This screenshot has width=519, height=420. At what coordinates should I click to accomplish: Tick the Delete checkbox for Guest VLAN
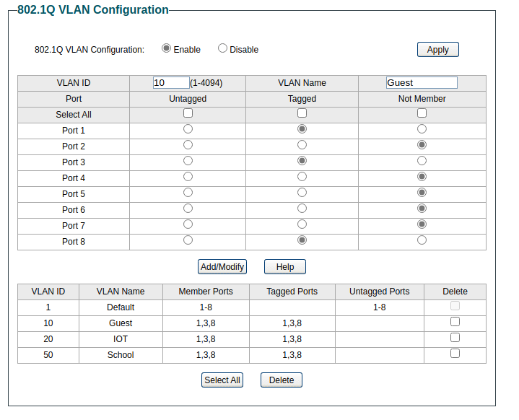click(x=455, y=322)
